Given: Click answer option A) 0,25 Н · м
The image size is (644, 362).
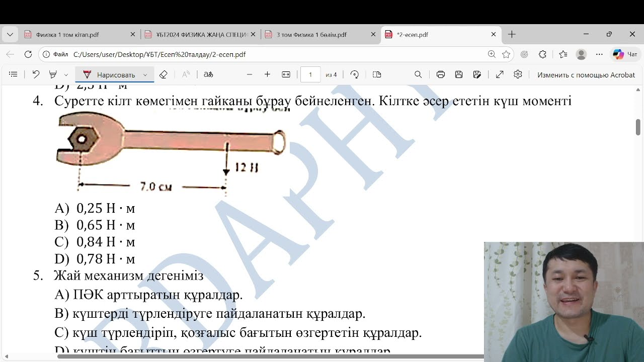Looking at the screenshot, I should (x=95, y=208).
